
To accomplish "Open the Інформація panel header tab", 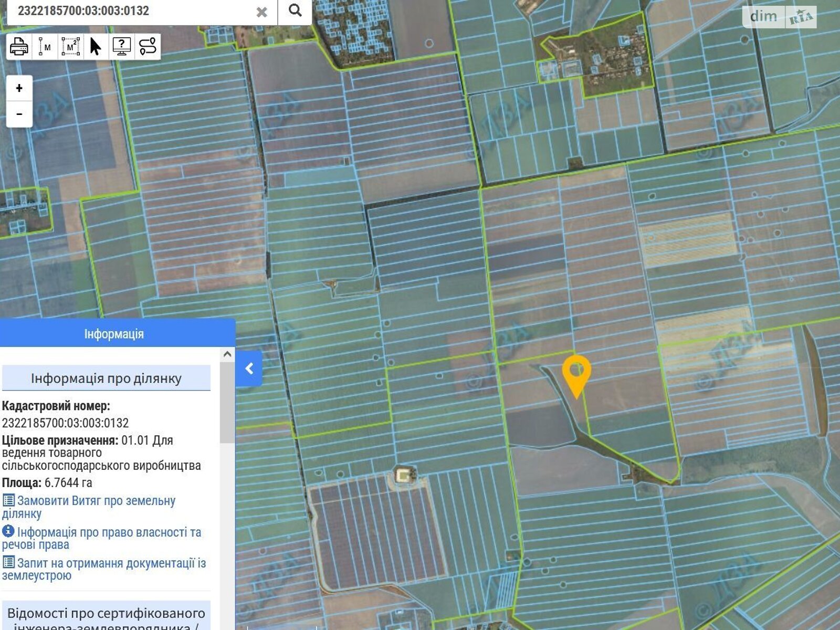I will point(114,334).
